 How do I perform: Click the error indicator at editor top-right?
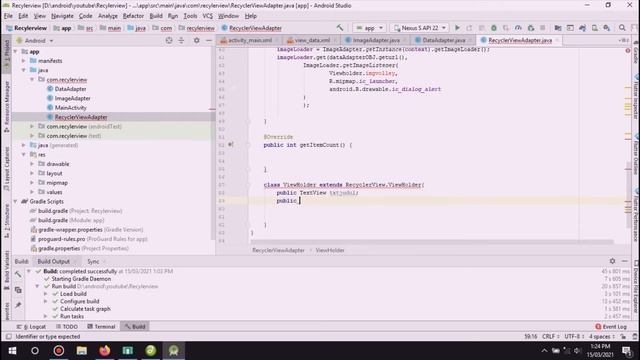click(628, 51)
